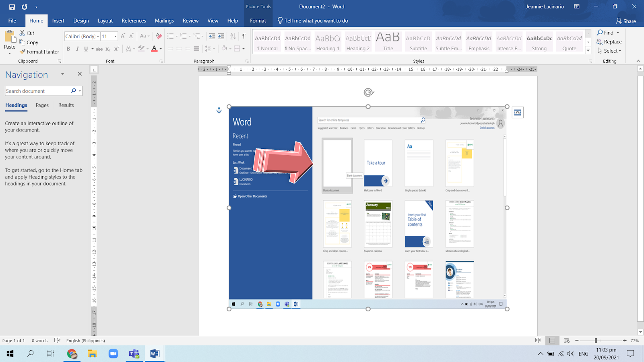Click the Share button

click(626, 21)
